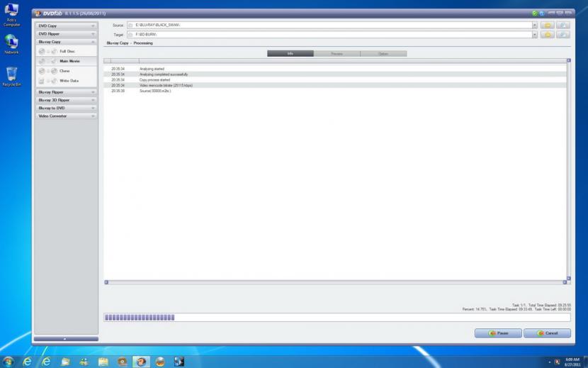588x368 pixels.
Task: Choose Write Data copy mode
Action: 67,81
